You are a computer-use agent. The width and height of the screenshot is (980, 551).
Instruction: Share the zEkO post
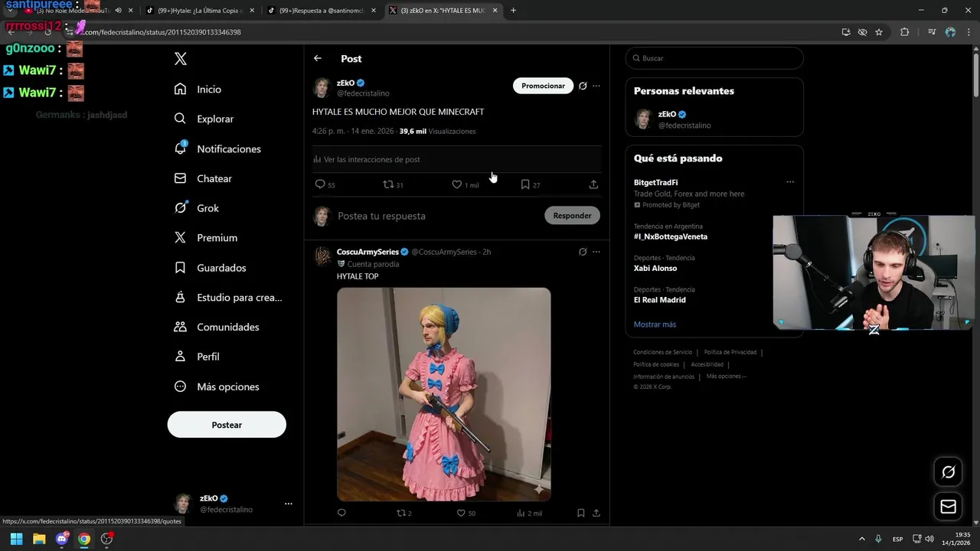tap(593, 184)
